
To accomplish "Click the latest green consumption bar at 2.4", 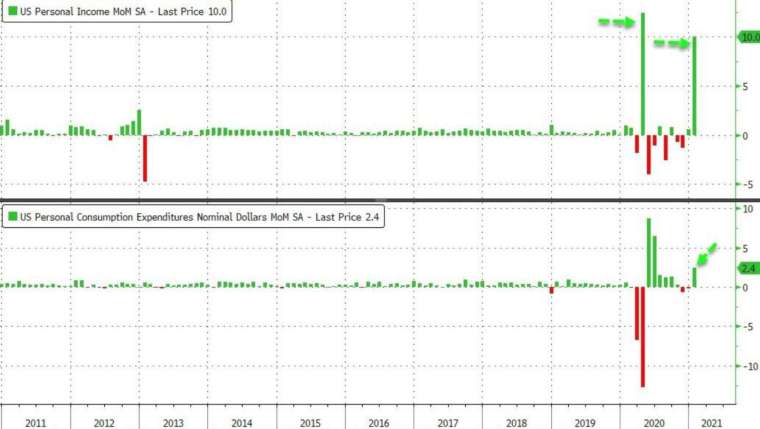I will point(695,277).
